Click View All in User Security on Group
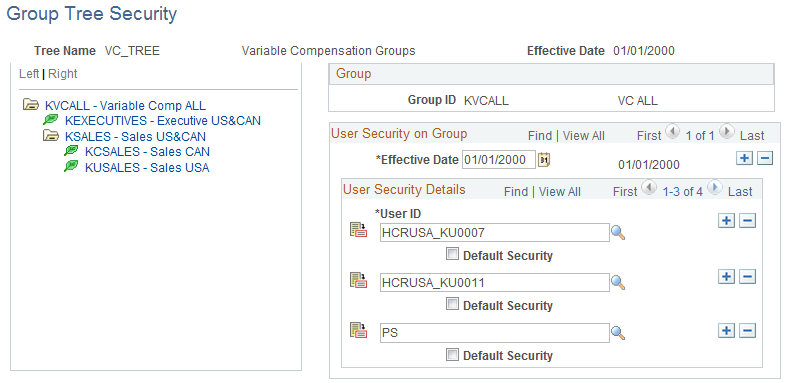Viewport: 785px width, 383px height. [584, 136]
